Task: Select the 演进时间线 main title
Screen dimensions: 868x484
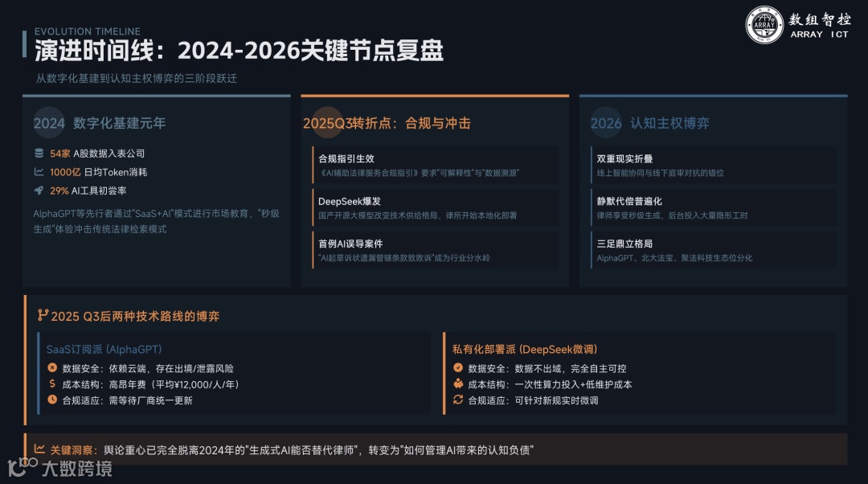Action: point(240,51)
